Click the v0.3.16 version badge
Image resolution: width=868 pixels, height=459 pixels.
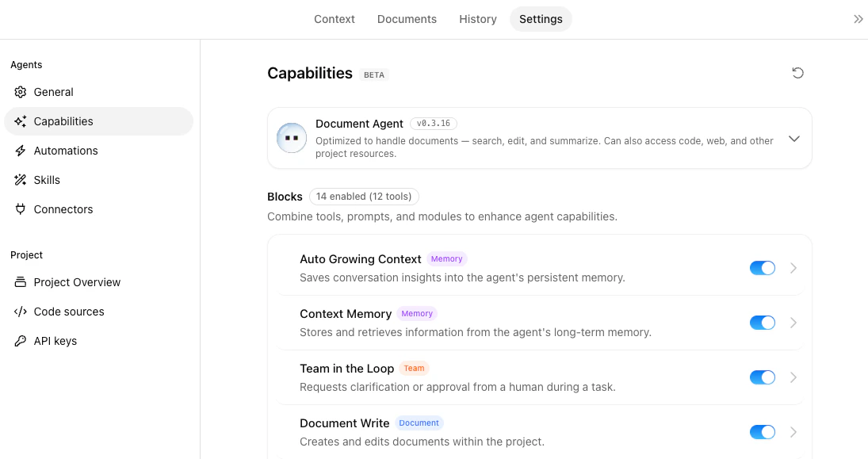click(434, 124)
